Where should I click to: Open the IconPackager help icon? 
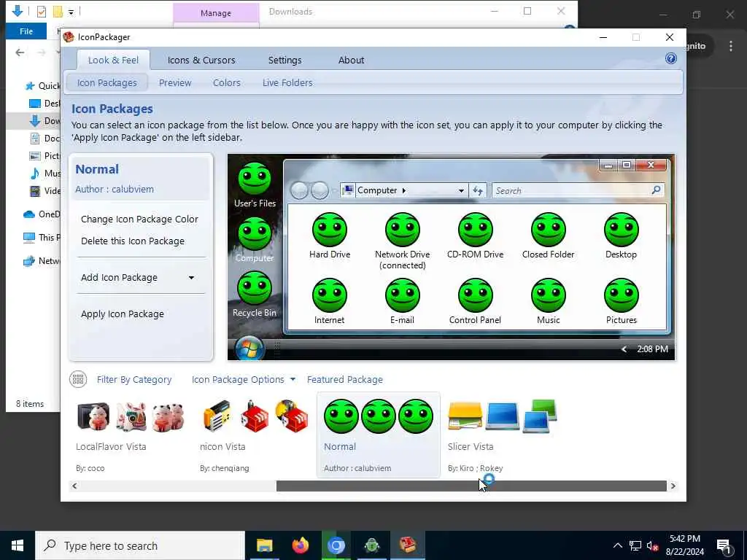(x=671, y=58)
